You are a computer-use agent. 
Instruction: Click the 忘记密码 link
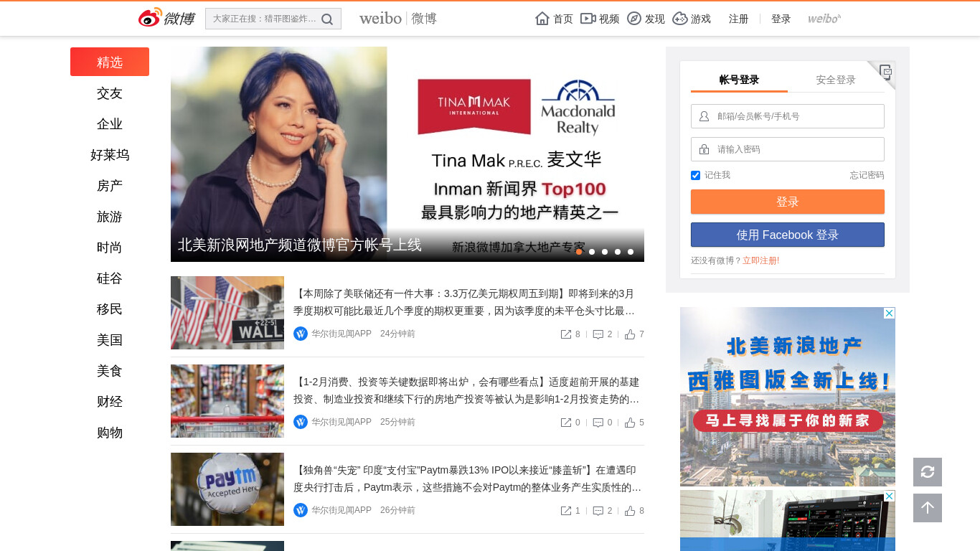867,175
